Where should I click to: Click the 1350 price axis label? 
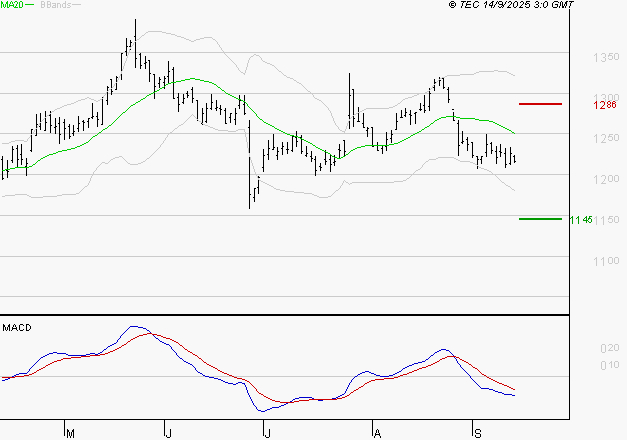click(x=606, y=57)
